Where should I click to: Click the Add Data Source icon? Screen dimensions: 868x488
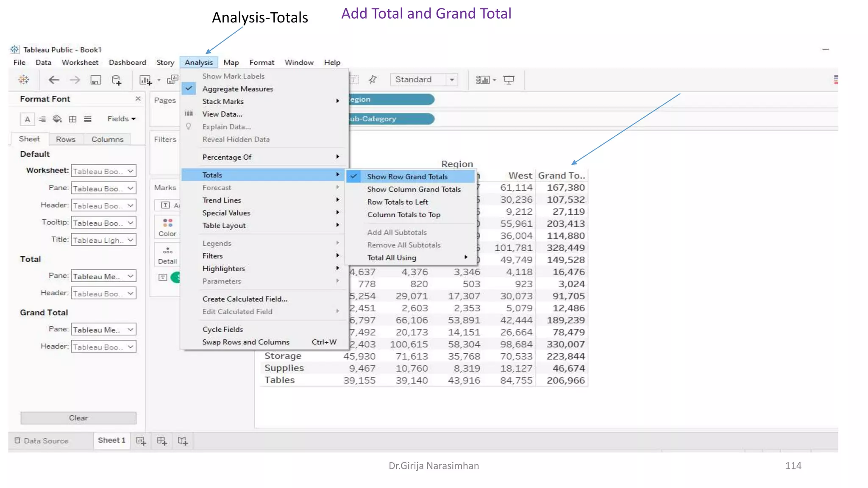pyautogui.click(x=117, y=80)
